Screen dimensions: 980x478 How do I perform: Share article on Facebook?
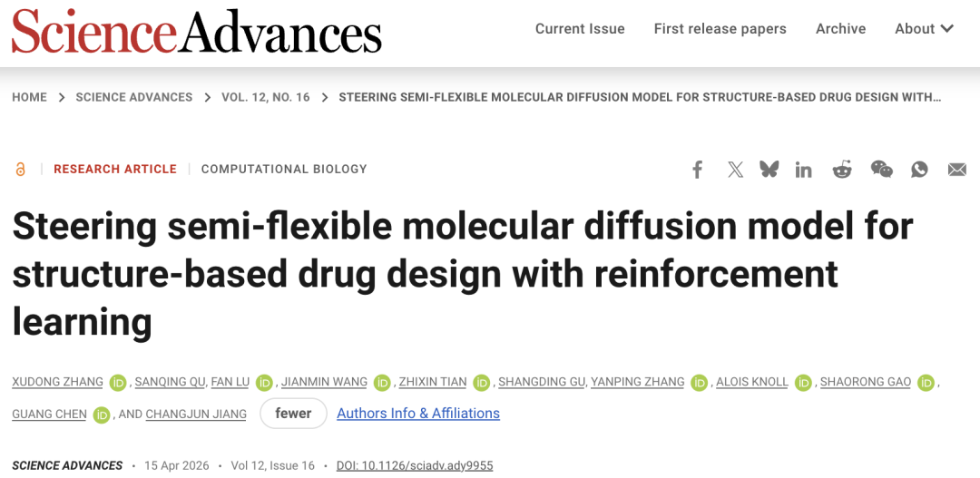697,170
